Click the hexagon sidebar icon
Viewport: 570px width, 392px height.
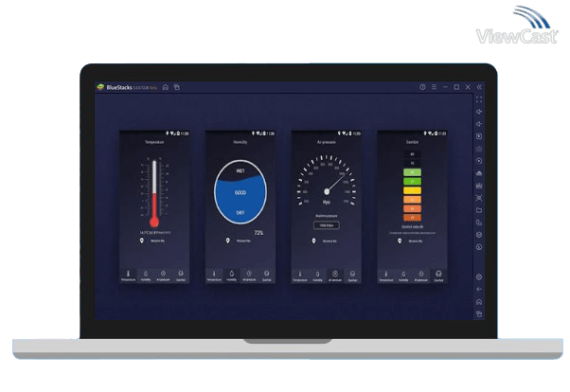(479, 235)
